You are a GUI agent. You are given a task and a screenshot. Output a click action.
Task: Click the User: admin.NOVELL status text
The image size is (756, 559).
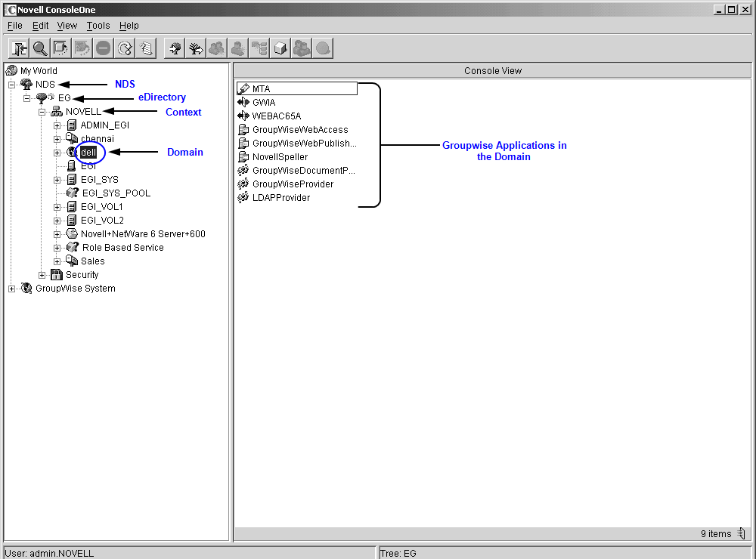(x=49, y=553)
